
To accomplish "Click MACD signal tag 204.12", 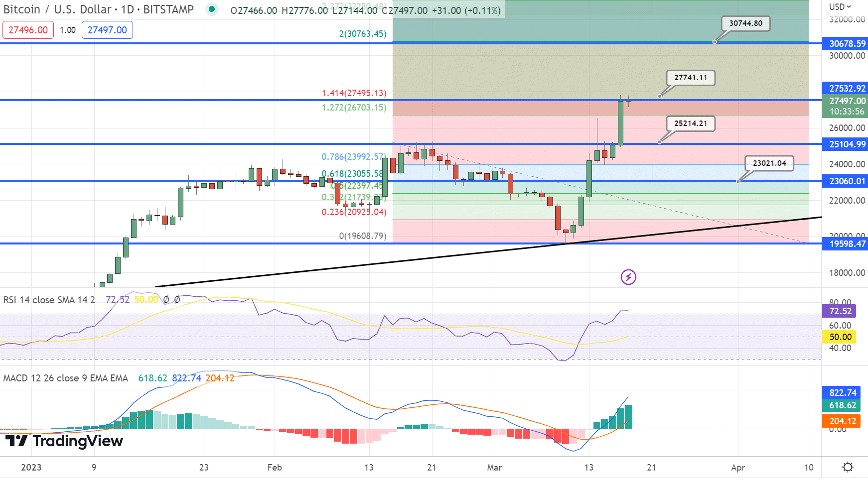I will click(x=841, y=421).
